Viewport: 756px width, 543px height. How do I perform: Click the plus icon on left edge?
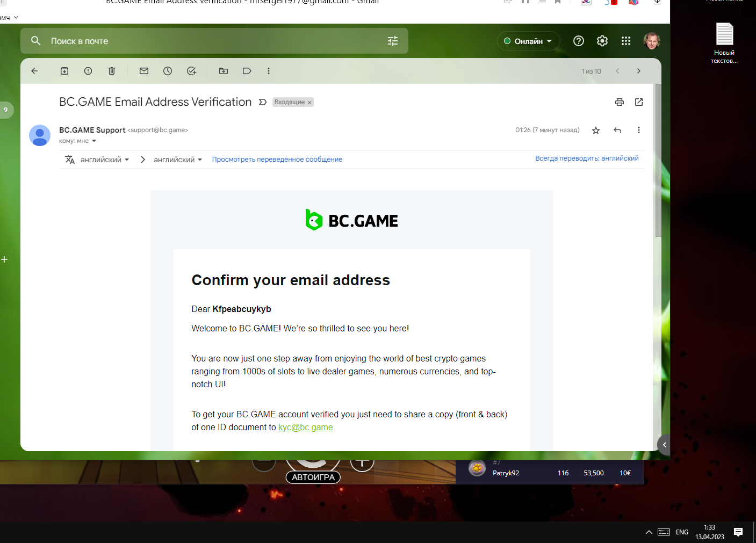(x=4, y=259)
